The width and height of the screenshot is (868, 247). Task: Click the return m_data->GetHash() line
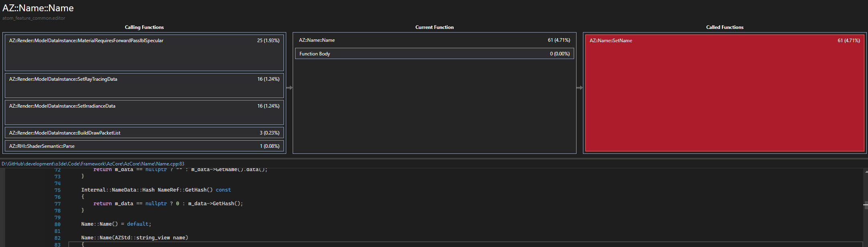[168, 204]
